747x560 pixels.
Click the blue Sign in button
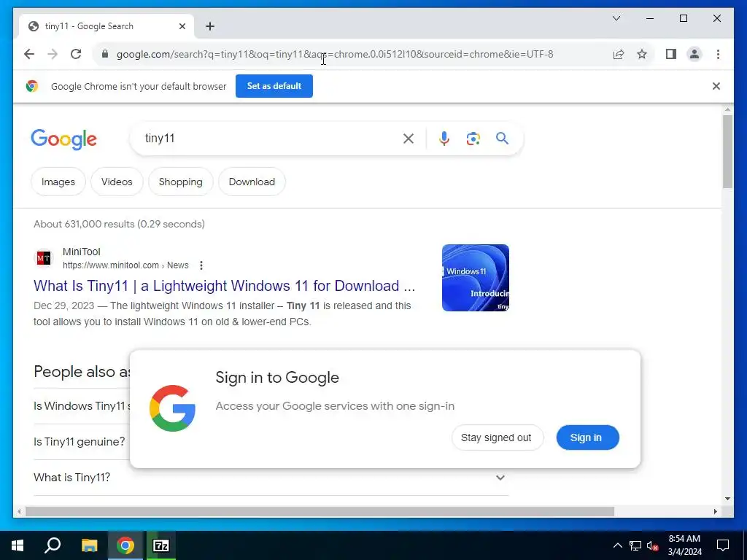[587, 437]
